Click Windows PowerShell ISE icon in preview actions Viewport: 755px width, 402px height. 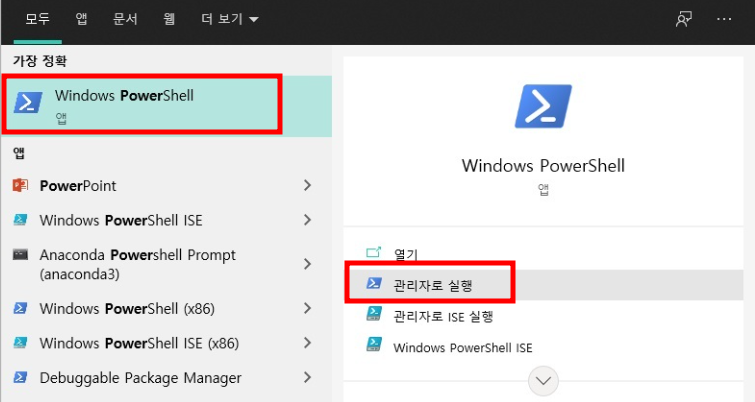pyautogui.click(x=374, y=345)
